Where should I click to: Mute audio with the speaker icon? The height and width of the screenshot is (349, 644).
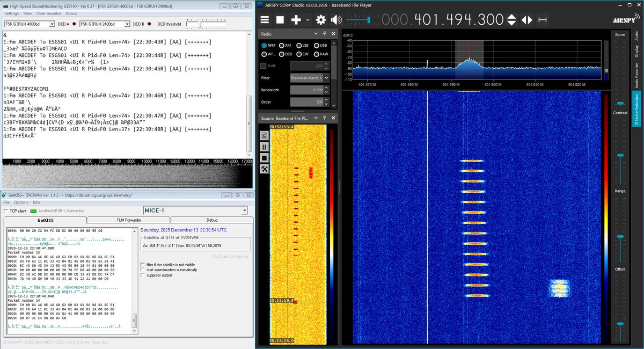pyautogui.click(x=336, y=20)
